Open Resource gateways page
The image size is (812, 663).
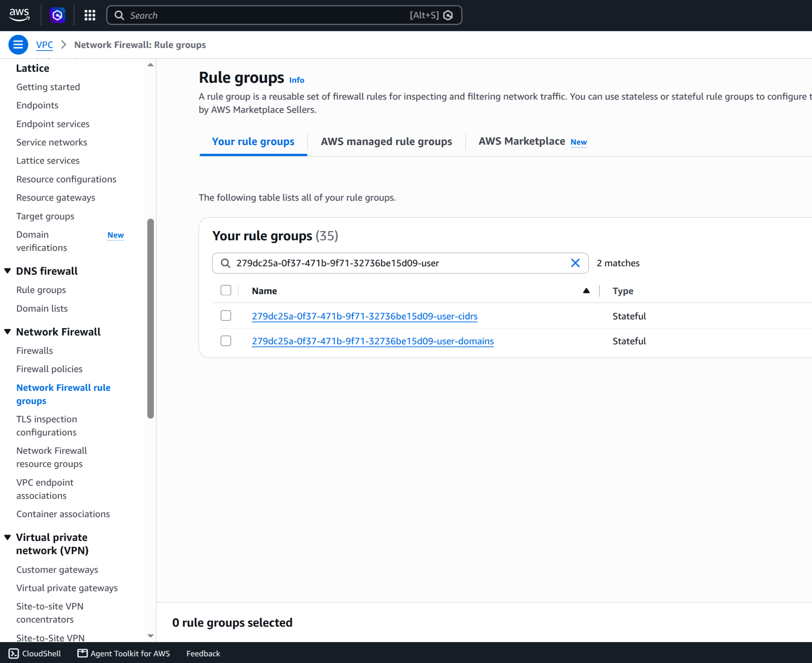pyautogui.click(x=56, y=197)
